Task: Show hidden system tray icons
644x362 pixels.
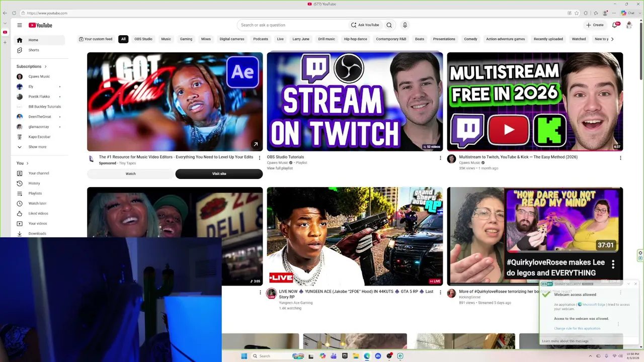Action: click(591, 356)
